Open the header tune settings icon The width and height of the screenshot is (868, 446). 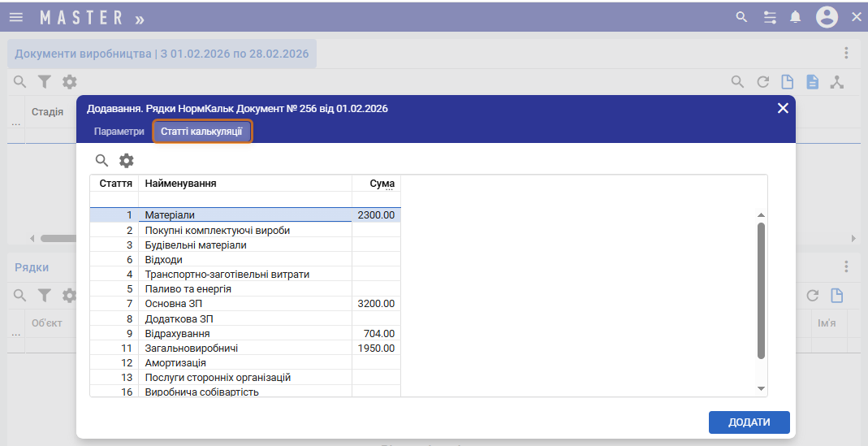click(x=770, y=17)
